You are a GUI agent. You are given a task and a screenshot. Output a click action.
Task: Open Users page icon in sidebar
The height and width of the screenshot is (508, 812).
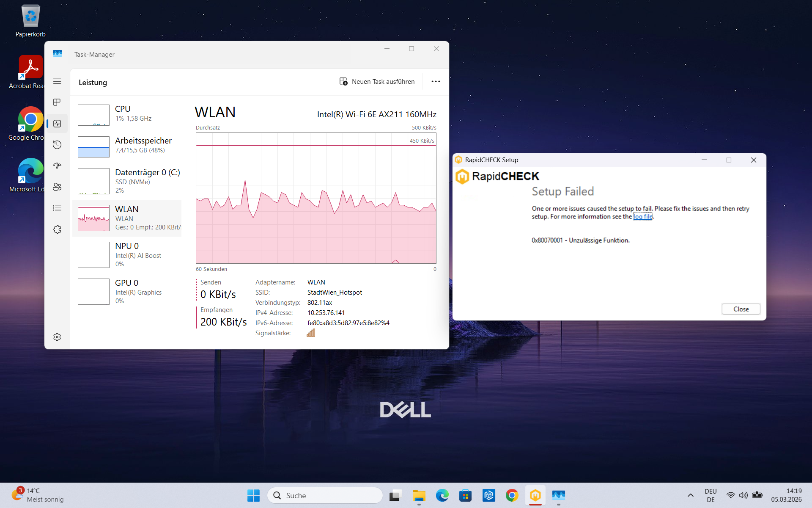[57, 187]
